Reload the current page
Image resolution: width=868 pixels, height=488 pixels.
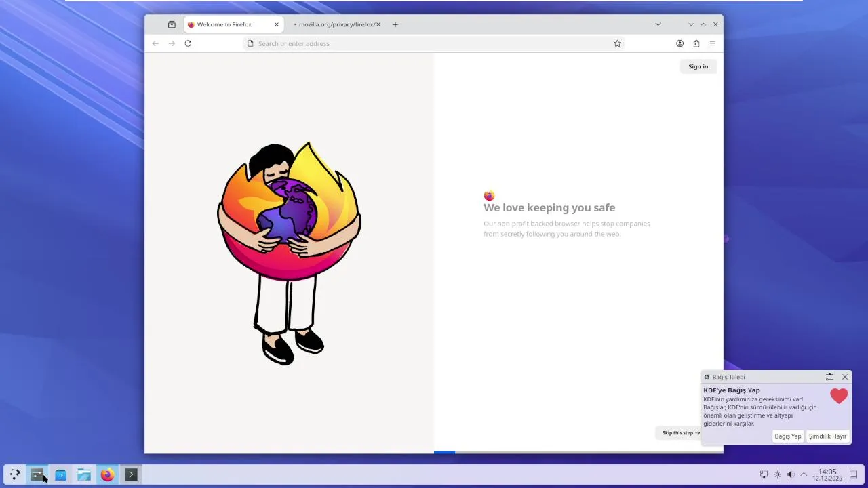click(188, 43)
